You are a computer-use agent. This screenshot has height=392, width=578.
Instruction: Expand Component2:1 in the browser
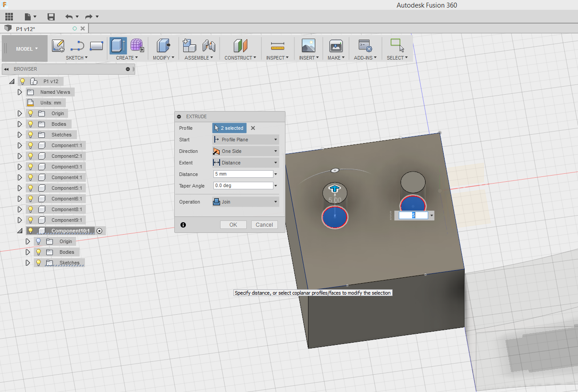(20, 156)
